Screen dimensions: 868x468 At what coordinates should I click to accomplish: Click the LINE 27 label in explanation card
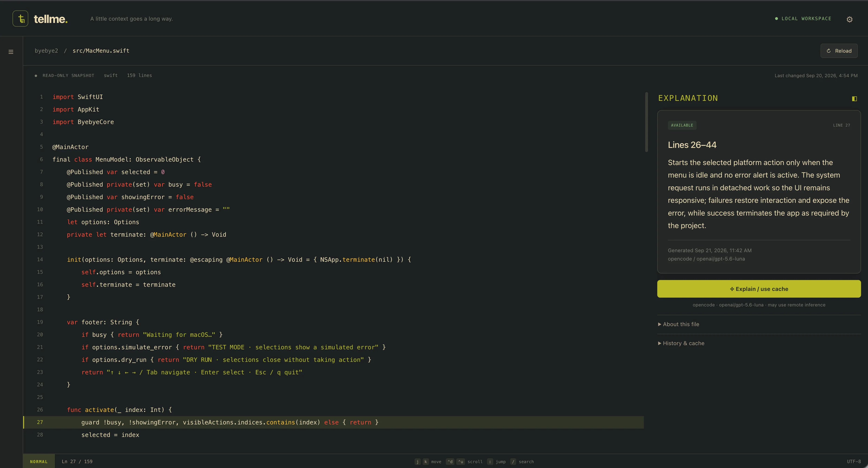(x=841, y=125)
